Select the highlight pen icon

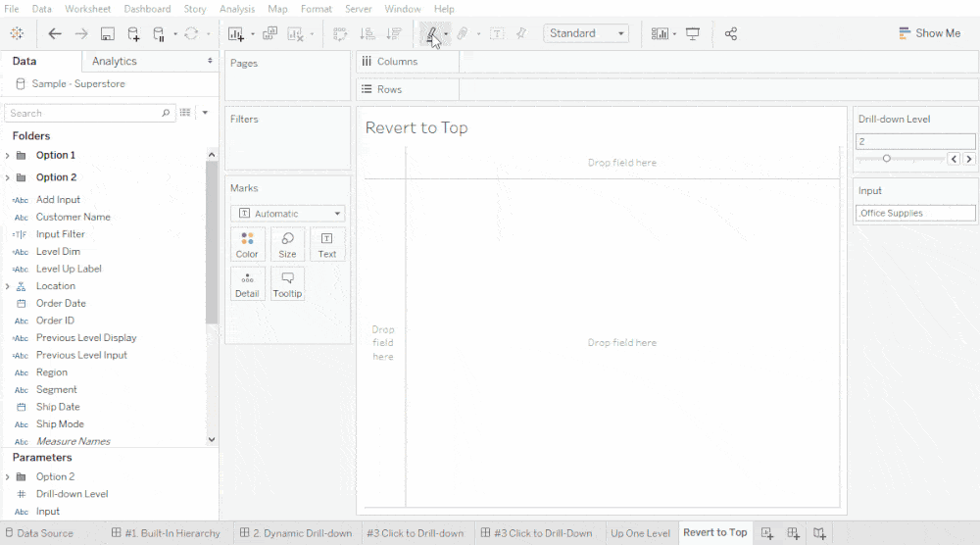coord(431,33)
